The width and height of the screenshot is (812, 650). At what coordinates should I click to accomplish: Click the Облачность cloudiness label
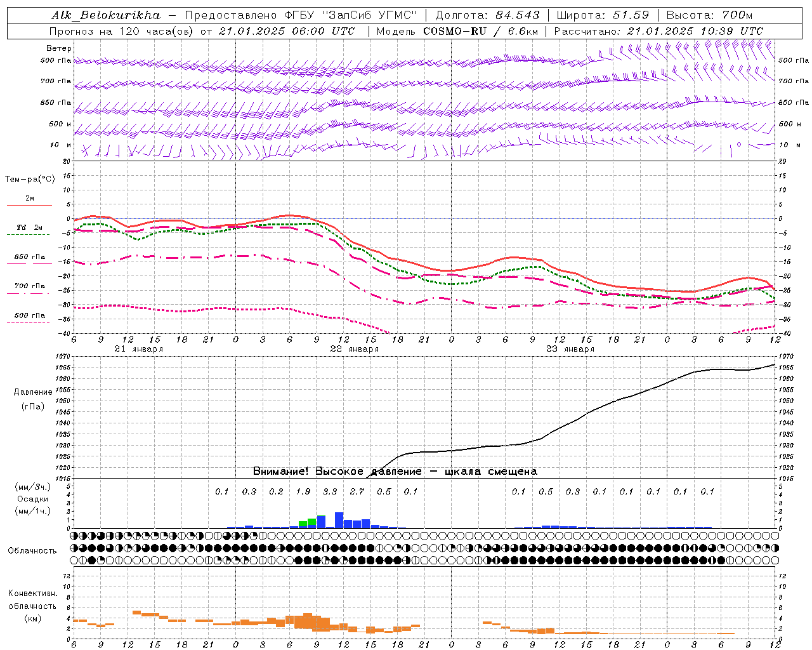point(32,550)
